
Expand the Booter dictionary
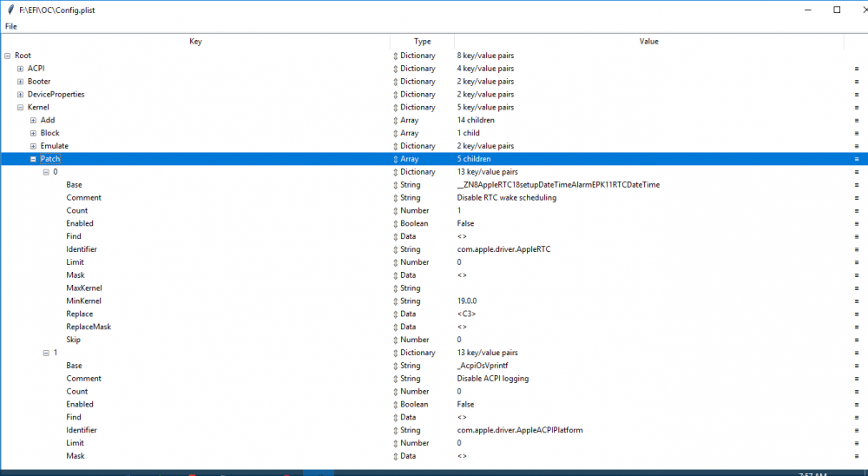click(21, 82)
